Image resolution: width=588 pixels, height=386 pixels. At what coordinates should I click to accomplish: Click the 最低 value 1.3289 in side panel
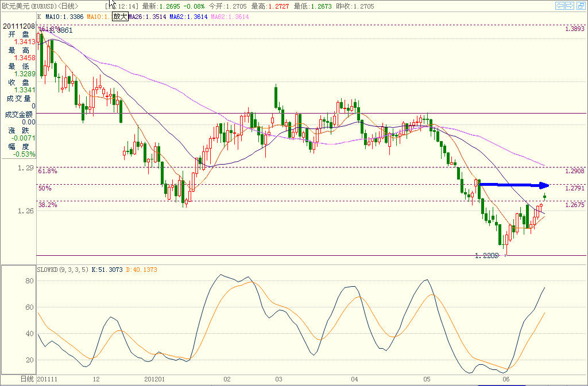pyautogui.click(x=25, y=74)
